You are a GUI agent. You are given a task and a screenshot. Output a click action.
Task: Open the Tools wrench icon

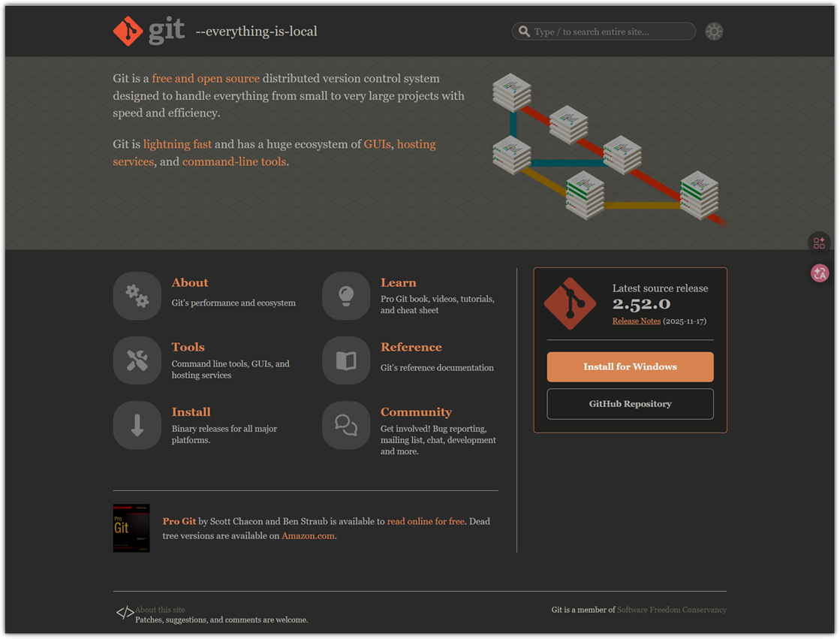(137, 360)
